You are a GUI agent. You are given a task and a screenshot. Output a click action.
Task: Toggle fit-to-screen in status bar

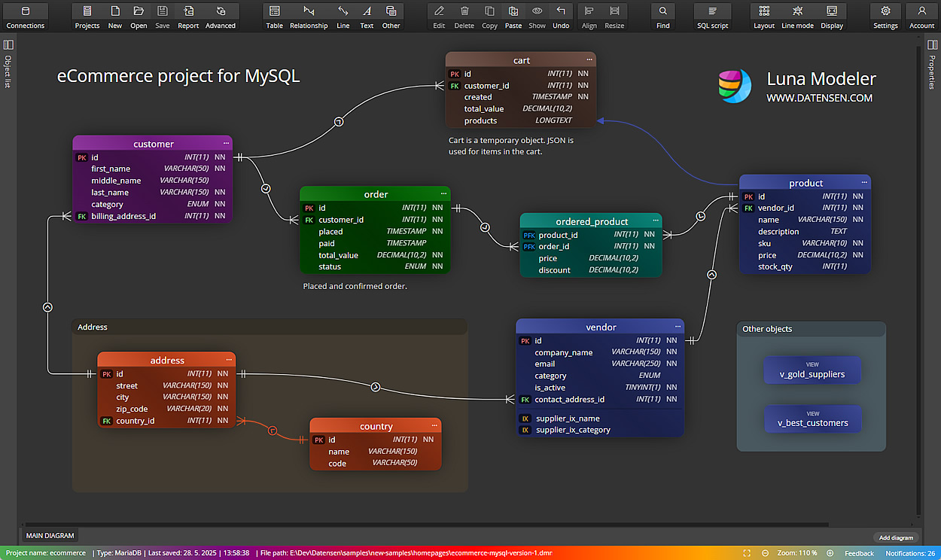pyautogui.click(x=747, y=553)
